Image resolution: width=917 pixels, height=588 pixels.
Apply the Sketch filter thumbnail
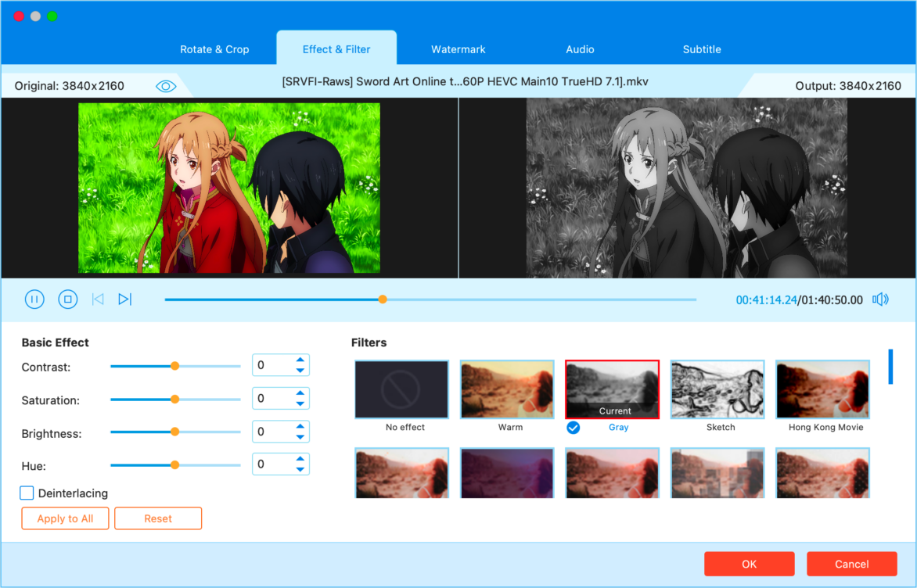tap(717, 389)
